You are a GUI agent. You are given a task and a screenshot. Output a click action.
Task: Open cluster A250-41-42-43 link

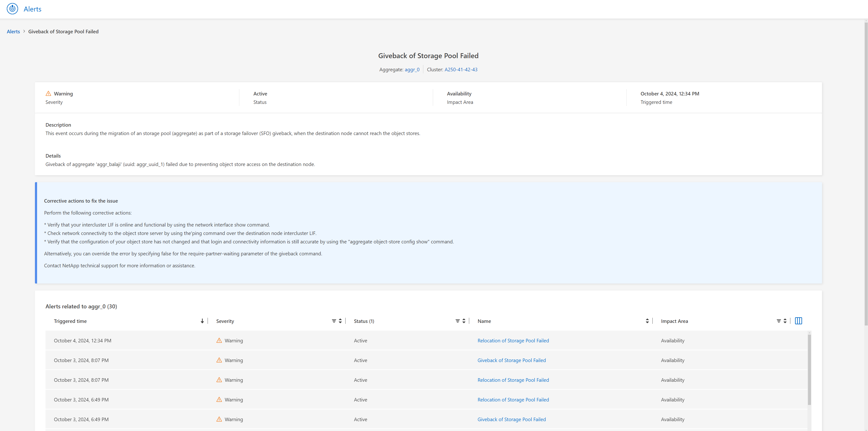(461, 69)
